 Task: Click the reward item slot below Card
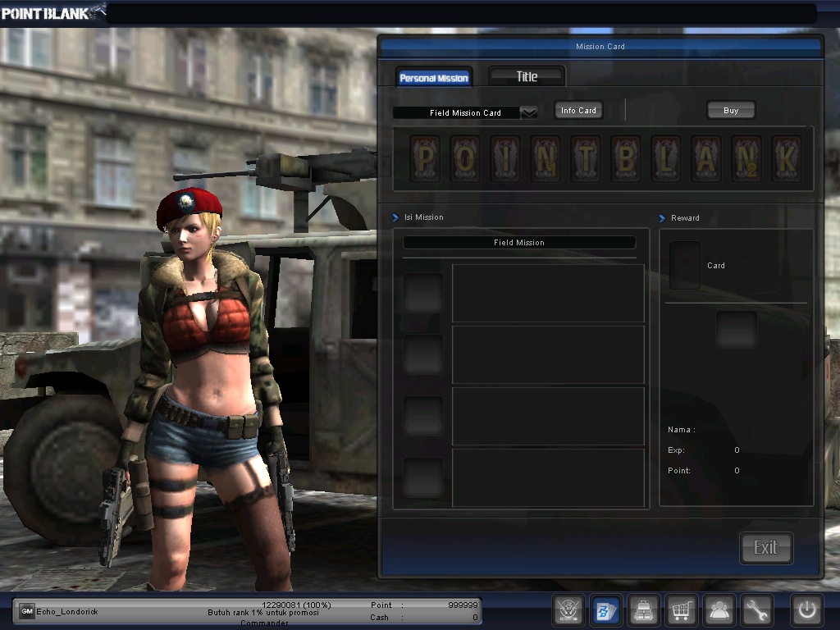pyautogui.click(x=737, y=330)
